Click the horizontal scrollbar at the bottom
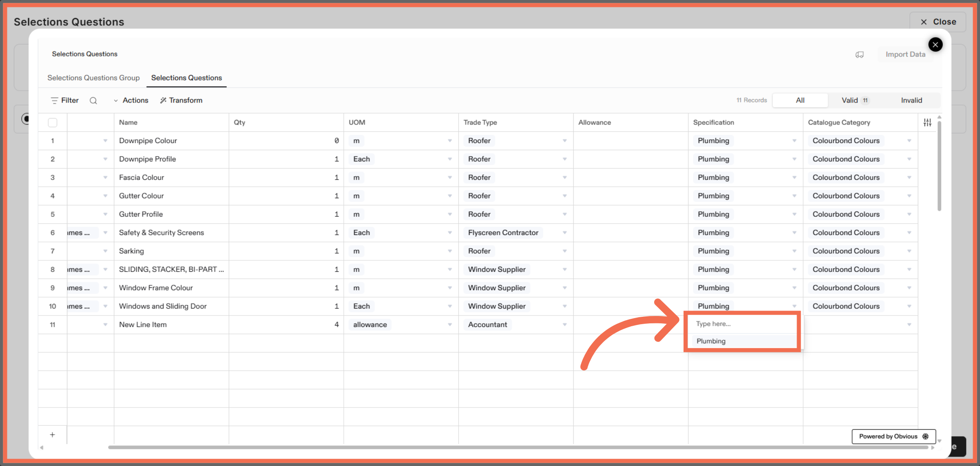980x466 pixels. coord(490,448)
